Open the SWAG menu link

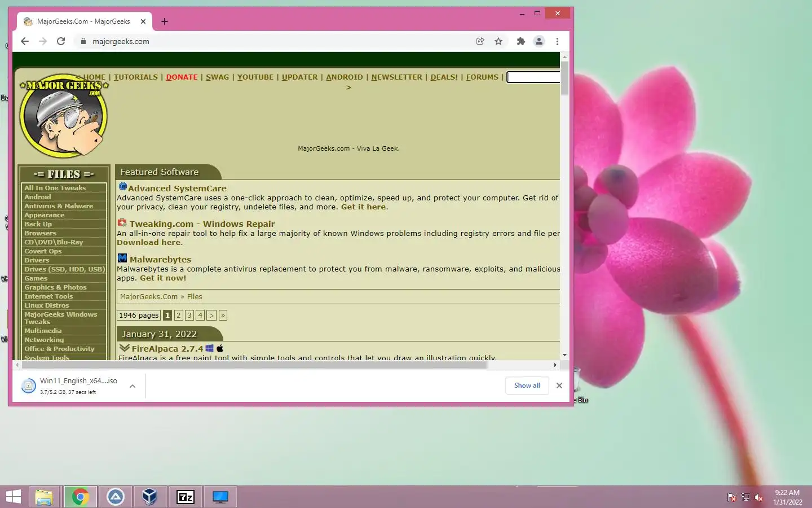tap(217, 77)
